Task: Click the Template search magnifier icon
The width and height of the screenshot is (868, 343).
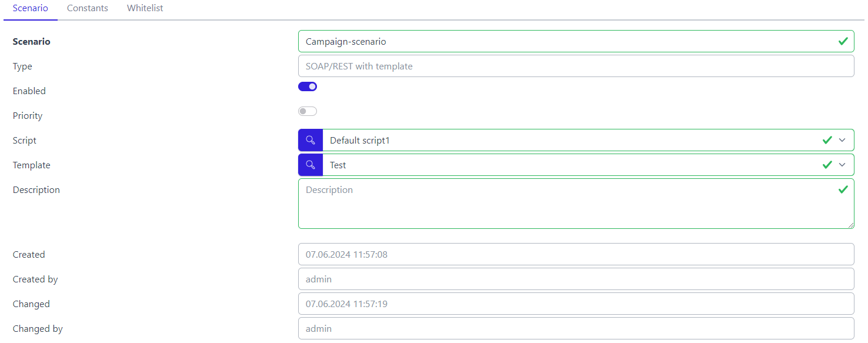Action: (311, 165)
